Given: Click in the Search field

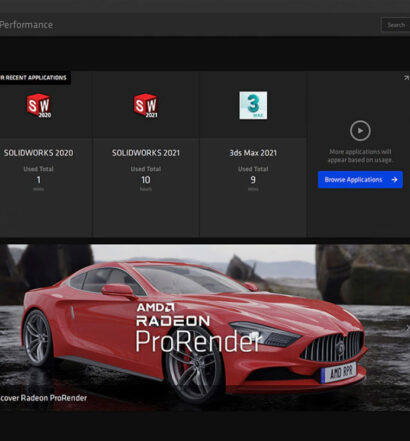Looking at the screenshot, I should (395, 25).
